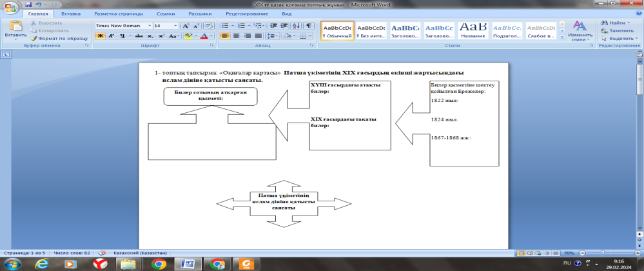Click Найти find button
Viewport: 644px width, 271px height.
pyautogui.click(x=614, y=23)
